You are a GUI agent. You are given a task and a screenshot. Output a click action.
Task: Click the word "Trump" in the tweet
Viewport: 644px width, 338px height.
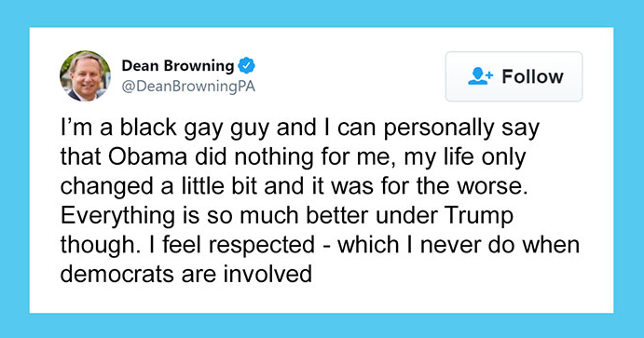click(x=479, y=217)
